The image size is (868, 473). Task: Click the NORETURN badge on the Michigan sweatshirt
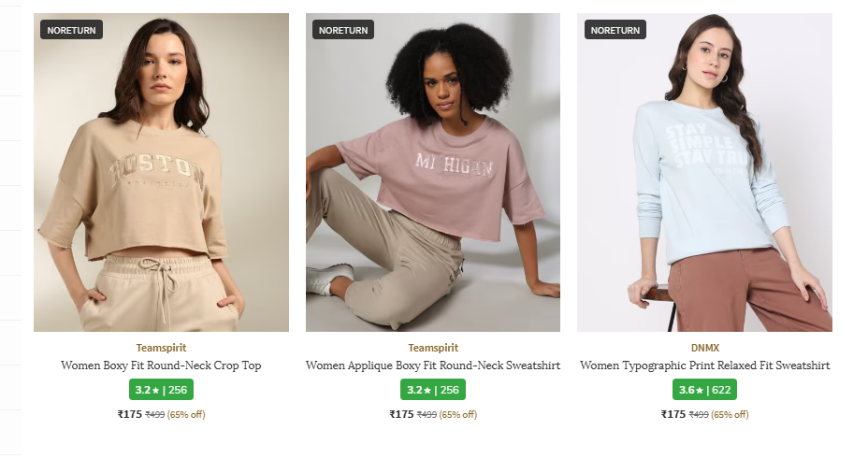[x=343, y=30]
